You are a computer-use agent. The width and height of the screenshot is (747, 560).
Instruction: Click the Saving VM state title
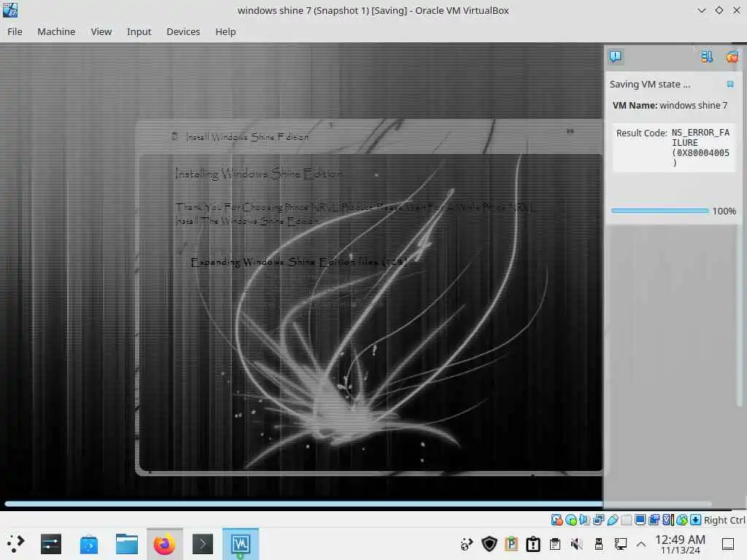pyautogui.click(x=650, y=85)
